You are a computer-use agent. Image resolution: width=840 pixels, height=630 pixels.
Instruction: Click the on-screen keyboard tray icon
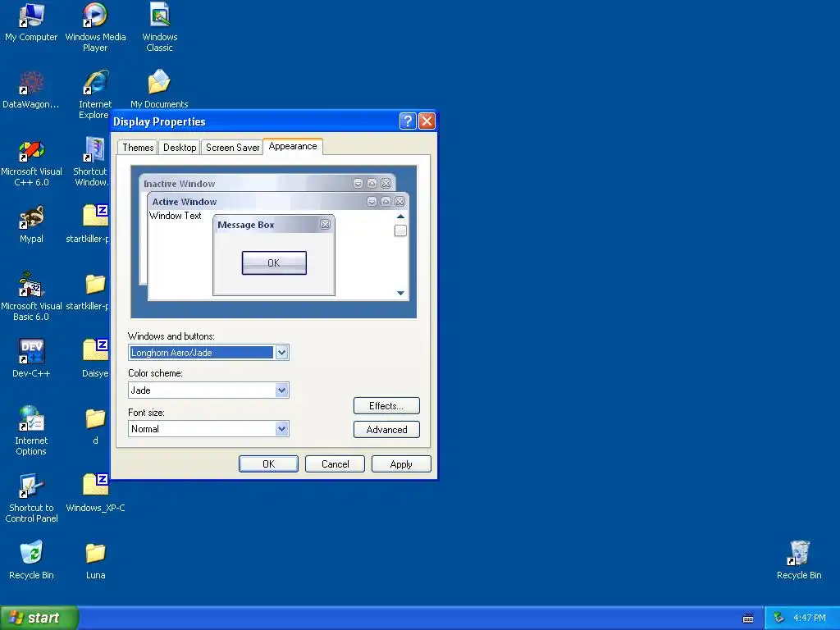748,619
